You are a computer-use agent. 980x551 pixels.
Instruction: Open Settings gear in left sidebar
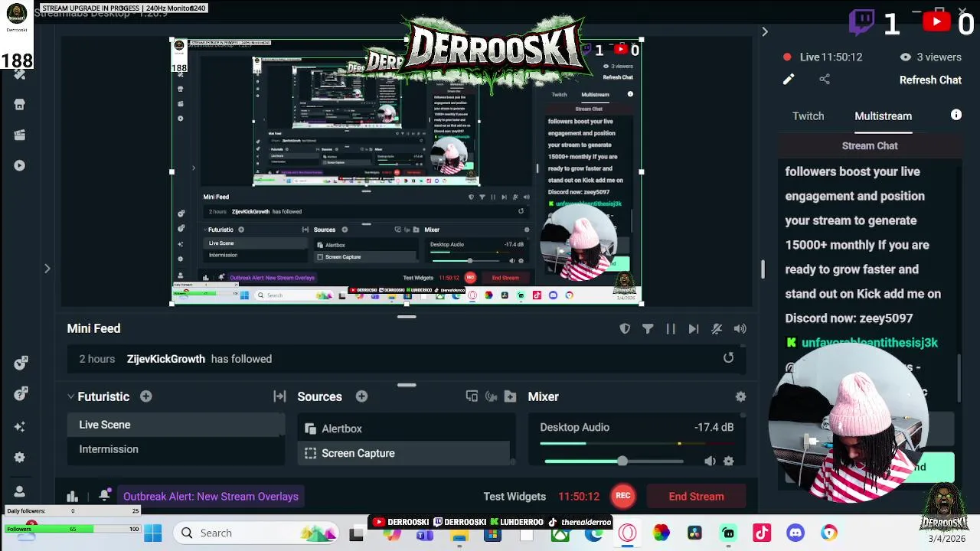(x=21, y=458)
